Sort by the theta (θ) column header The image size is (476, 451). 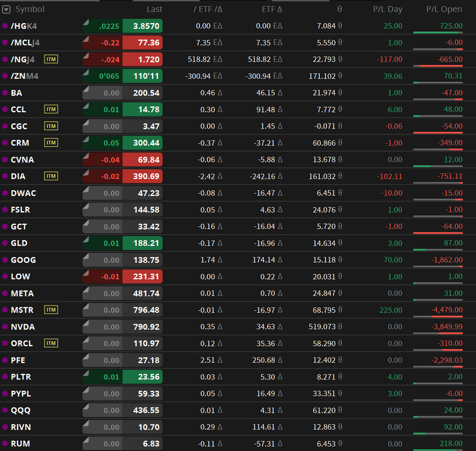[x=339, y=10]
